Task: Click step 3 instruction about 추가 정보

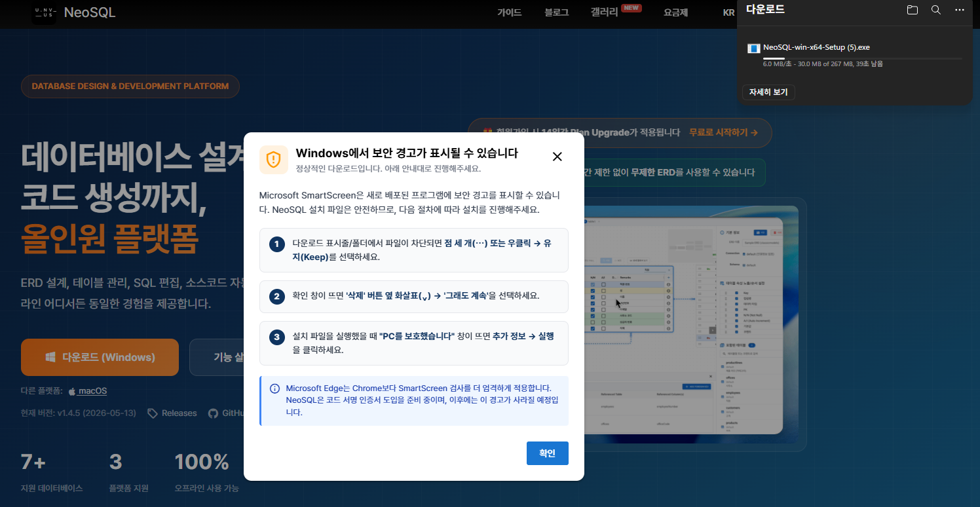Action: 414,343
